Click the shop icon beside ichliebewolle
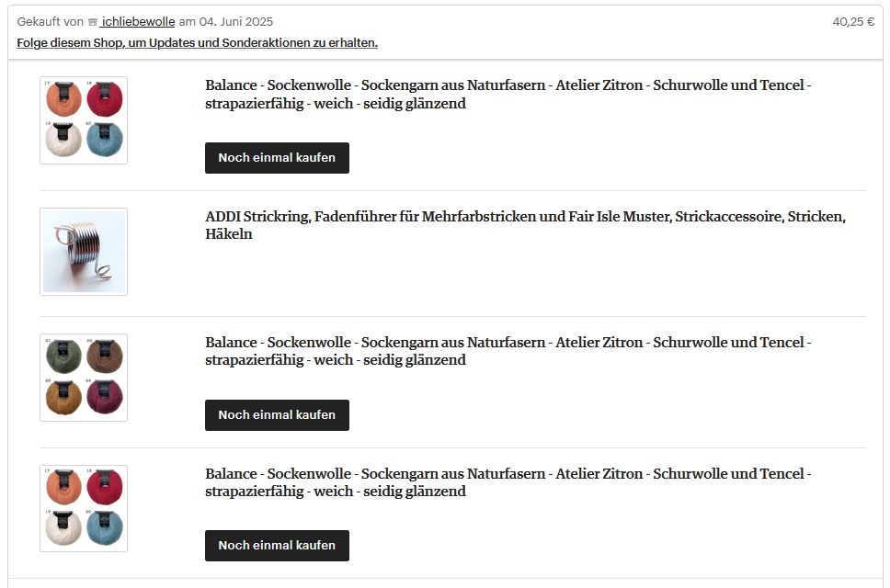This screenshot has height=588, width=890. pos(93,22)
